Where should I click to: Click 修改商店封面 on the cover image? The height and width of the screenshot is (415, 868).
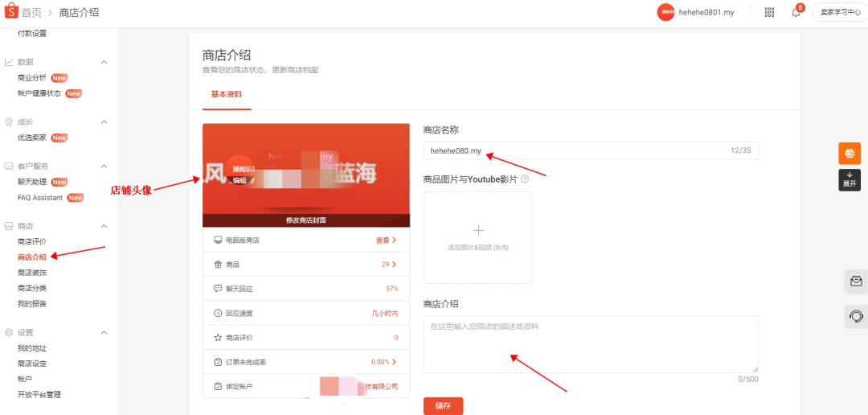306,220
